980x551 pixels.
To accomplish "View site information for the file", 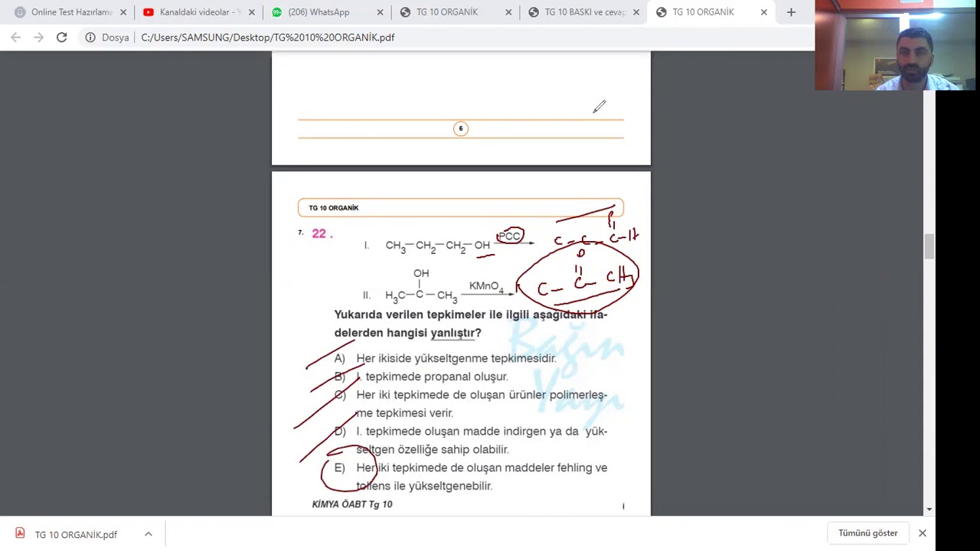I will click(90, 37).
